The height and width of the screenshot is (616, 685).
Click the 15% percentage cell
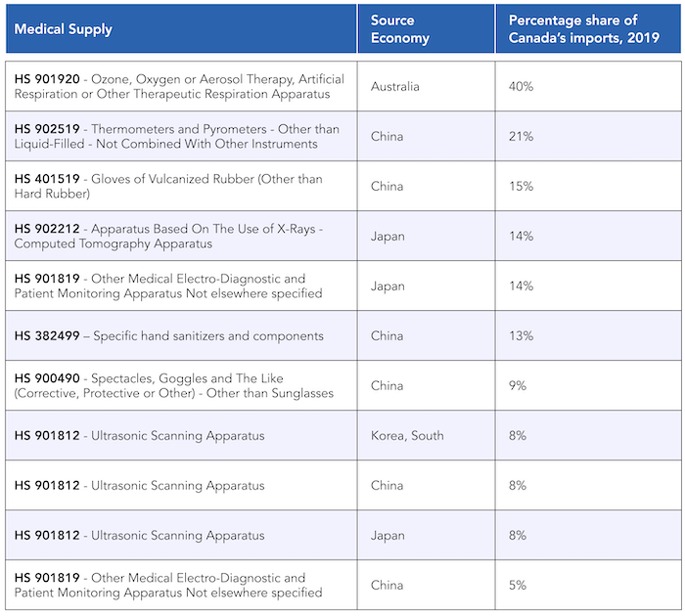point(521,187)
